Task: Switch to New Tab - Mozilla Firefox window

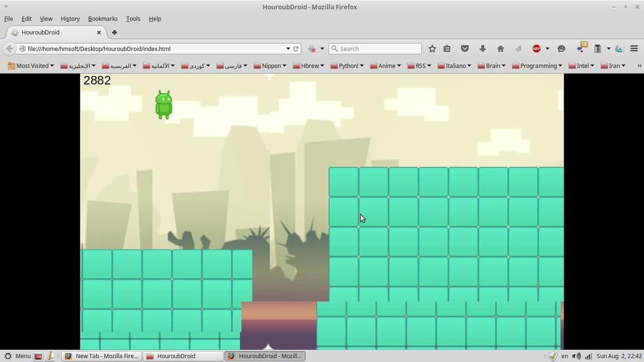Action: click(x=102, y=356)
